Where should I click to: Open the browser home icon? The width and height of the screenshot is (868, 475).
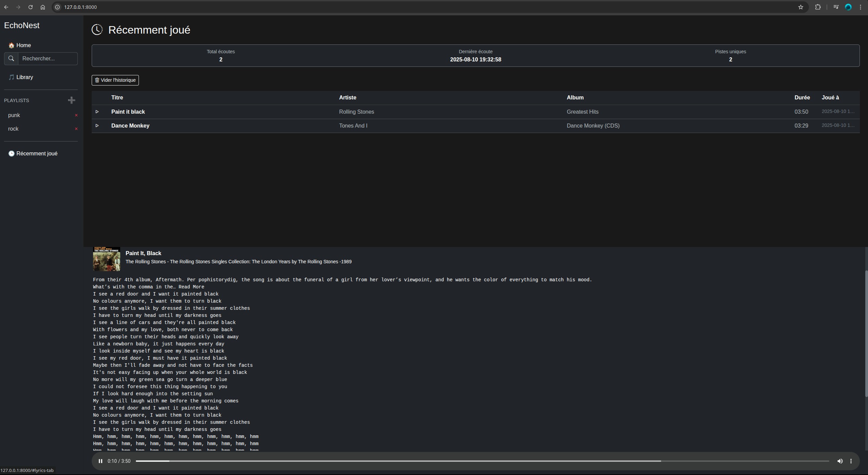43,7
